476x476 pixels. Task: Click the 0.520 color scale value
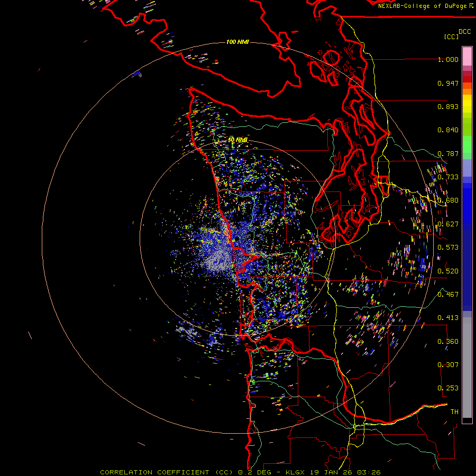click(448, 271)
